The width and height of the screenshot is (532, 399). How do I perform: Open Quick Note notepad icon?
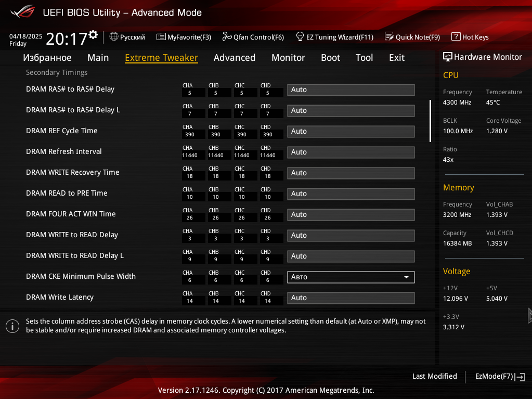coord(389,36)
